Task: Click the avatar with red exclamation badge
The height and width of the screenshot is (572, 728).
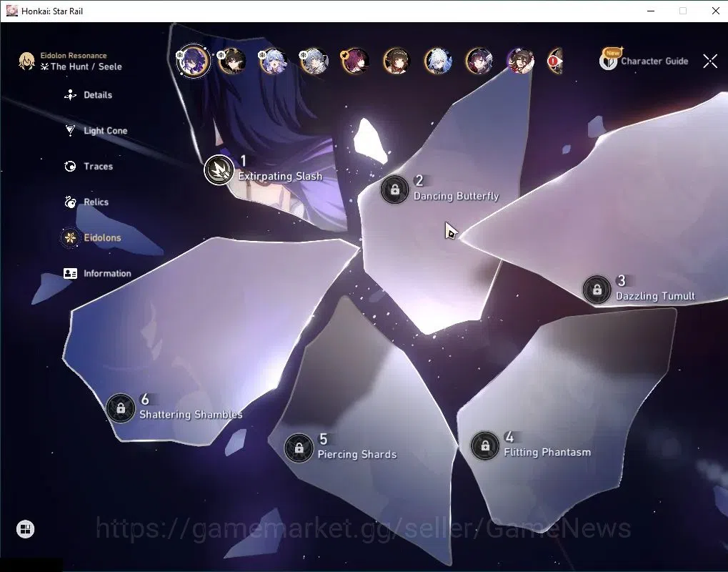Action: point(555,61)
